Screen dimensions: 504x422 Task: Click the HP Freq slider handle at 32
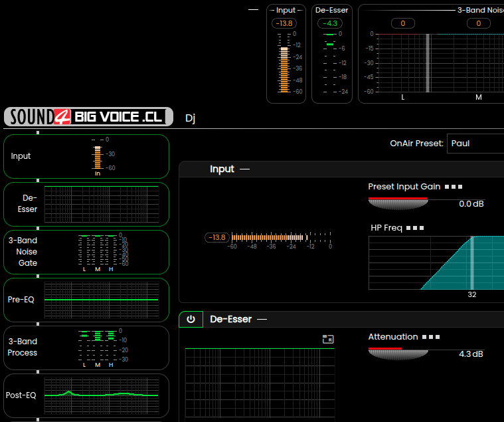coord(472,263)
